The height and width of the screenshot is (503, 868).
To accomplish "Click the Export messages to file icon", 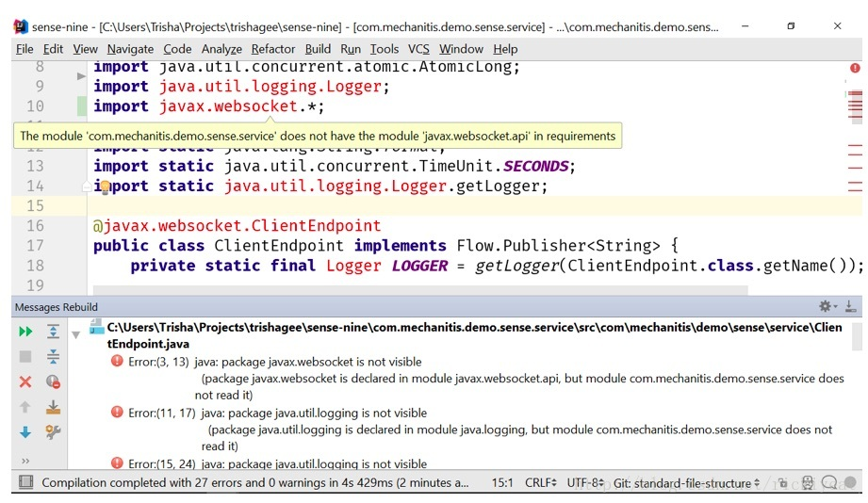I will coord(53,407).
